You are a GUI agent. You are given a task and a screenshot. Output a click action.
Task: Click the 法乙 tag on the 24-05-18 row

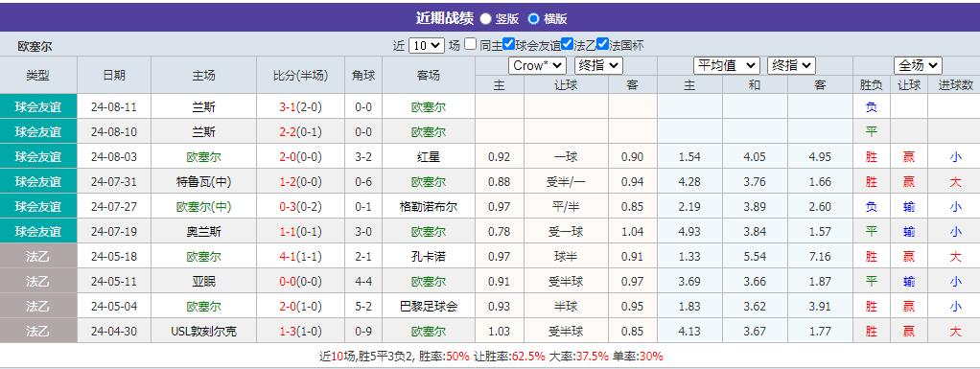click(38, 257)
